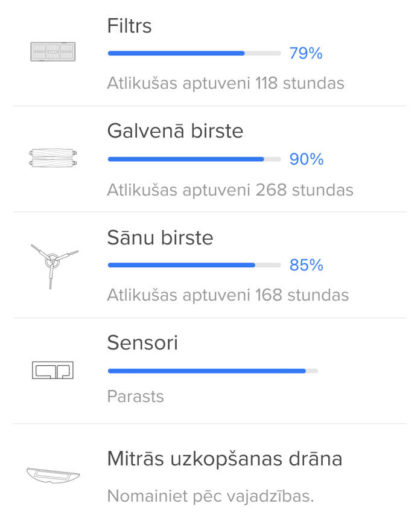
Task: Click the filter icon
Action: tap(53, 53)
